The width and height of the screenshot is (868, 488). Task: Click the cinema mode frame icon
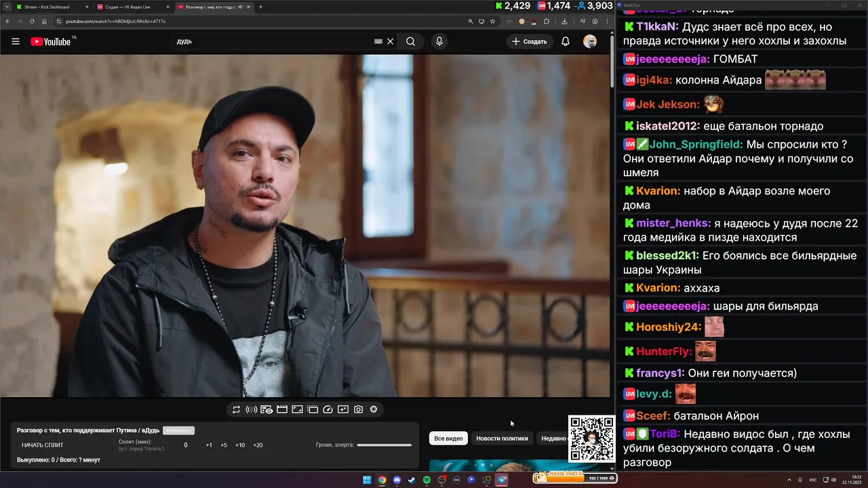pos(297,409)
